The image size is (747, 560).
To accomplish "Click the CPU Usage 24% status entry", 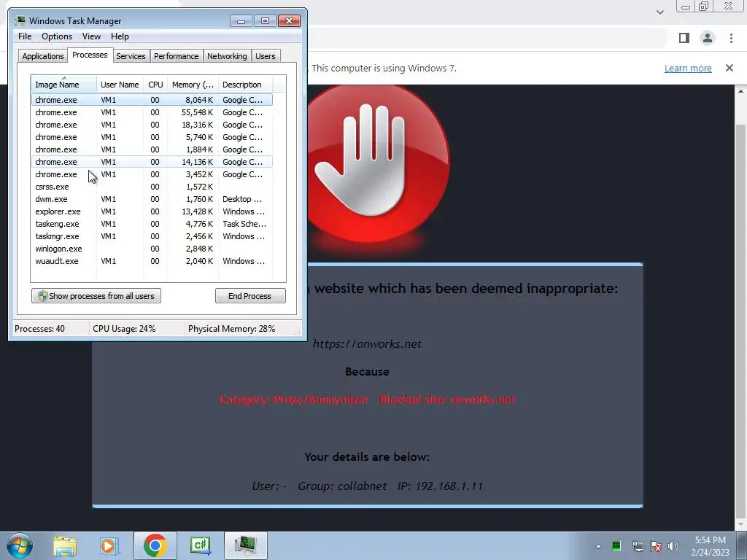I will pos(124,329).
